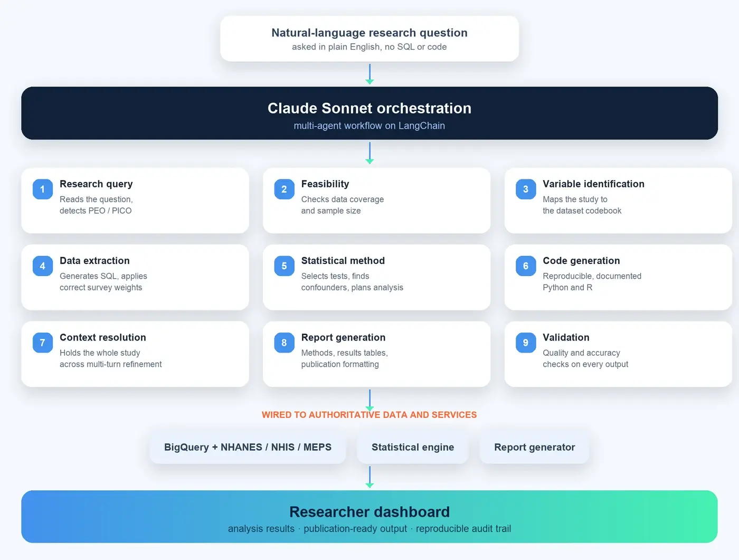Open the Researcher dashboard banner

(369, 517)
